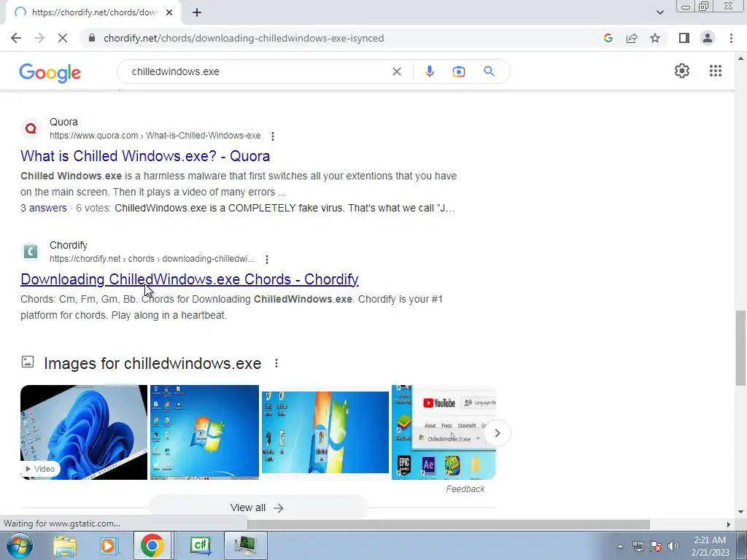This screenshot has width=747, height=560.
Task: Clear the search query text
Action: [x=396, y=71]
